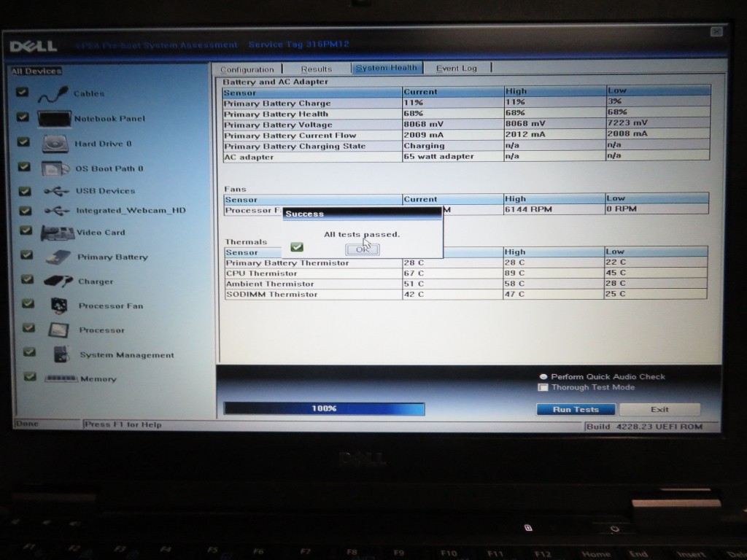This screenshot has width=747, height=560.
Task: Select Perform Quick Audio Check option
Action: tap(543, 377)
